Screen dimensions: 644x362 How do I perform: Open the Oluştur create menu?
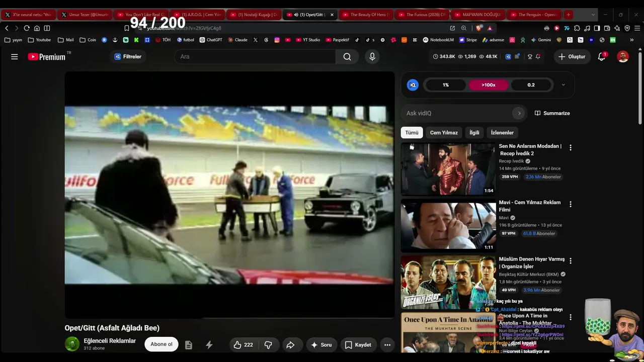(x=572, y=57)
